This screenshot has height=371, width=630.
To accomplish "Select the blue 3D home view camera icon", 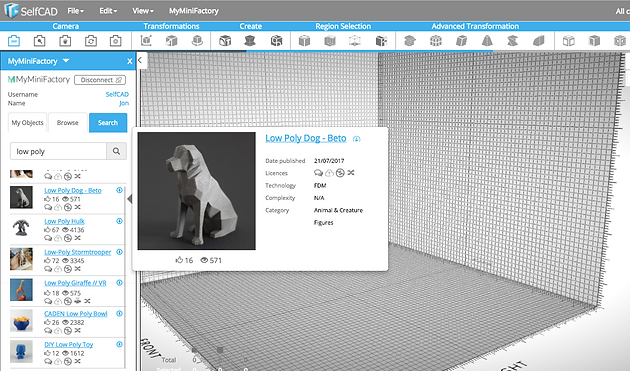I will pyautogui.click(x=14, y=41).
